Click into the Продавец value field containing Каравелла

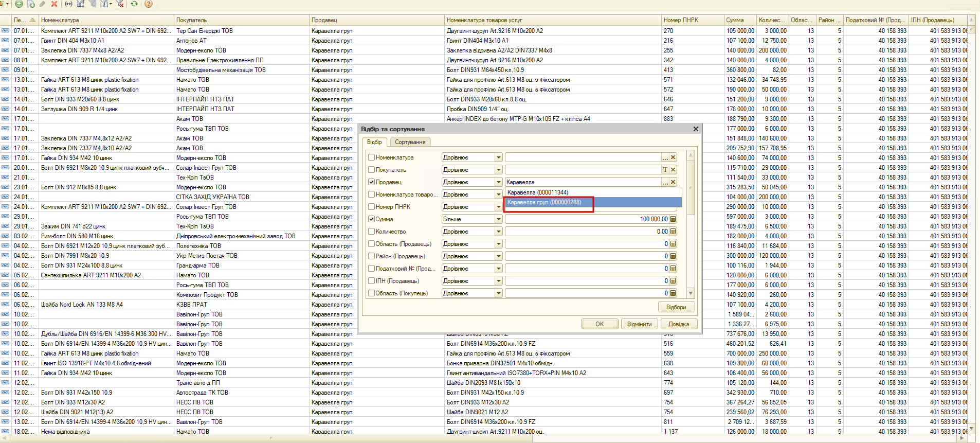(583, 182)
